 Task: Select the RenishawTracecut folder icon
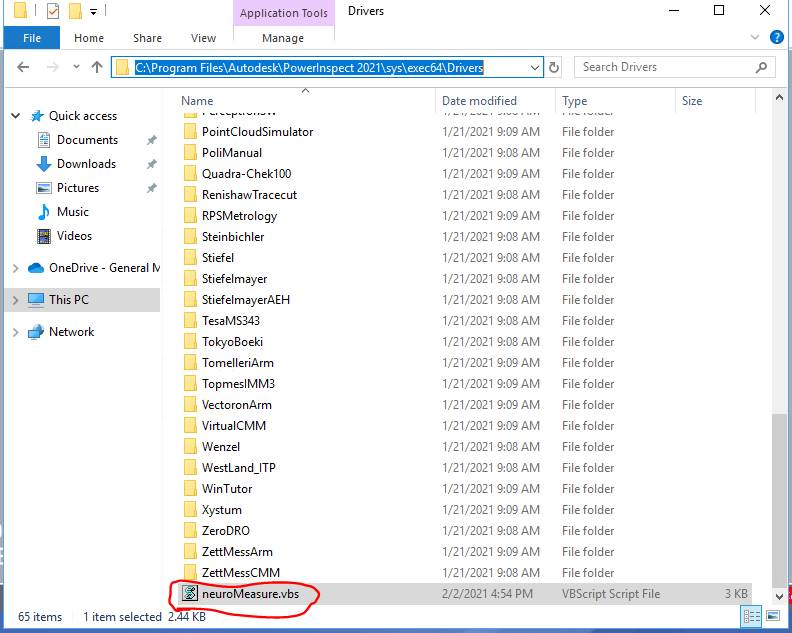(x=190, y=194)
